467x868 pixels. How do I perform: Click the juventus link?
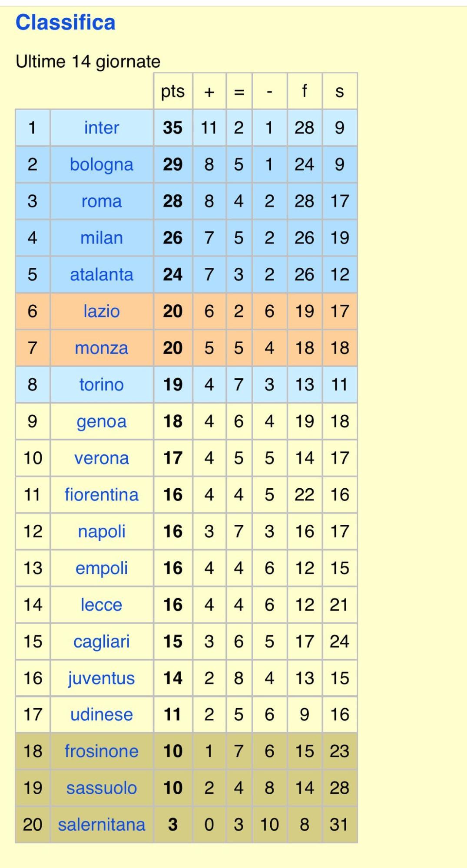pyautogui.click(x=101, y=678)
